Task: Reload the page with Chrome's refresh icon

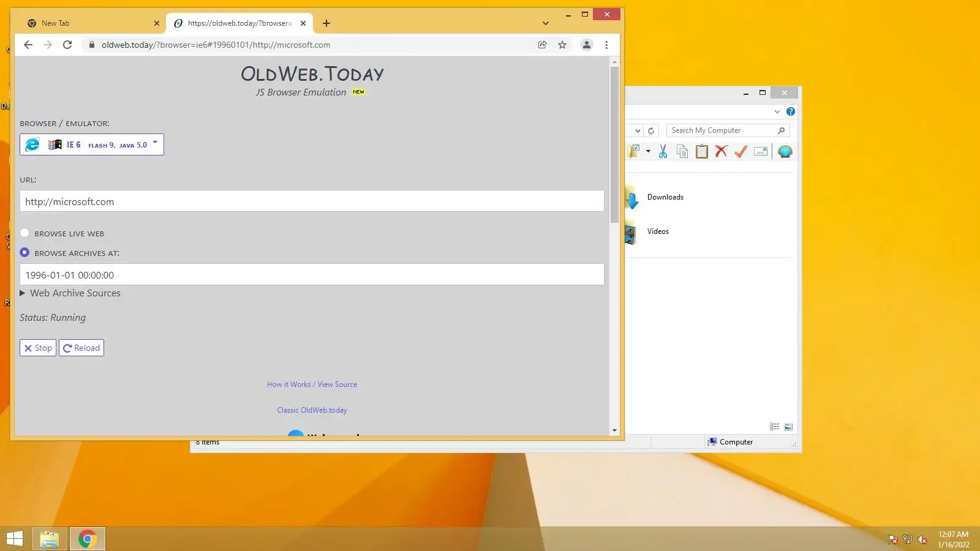Action: tap(67, 45)
